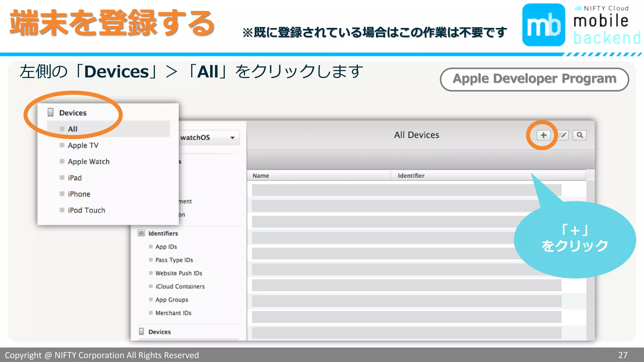644x362 pixels.
Task: Click the device icon beside bottom Devices
Action: pos(142,332)
